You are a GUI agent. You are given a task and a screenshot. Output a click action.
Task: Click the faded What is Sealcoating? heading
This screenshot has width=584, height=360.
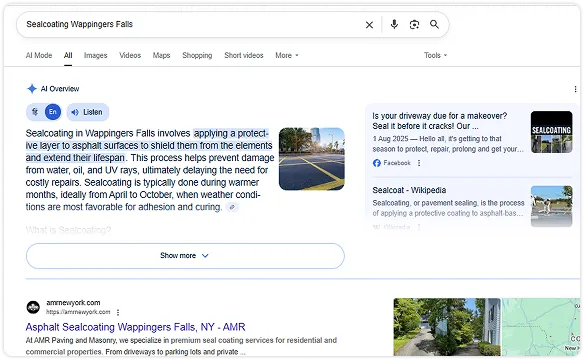point(68,230)
